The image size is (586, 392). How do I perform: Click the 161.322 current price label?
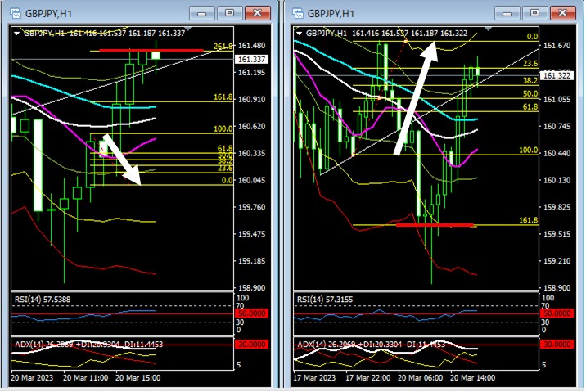pos(557,75)
